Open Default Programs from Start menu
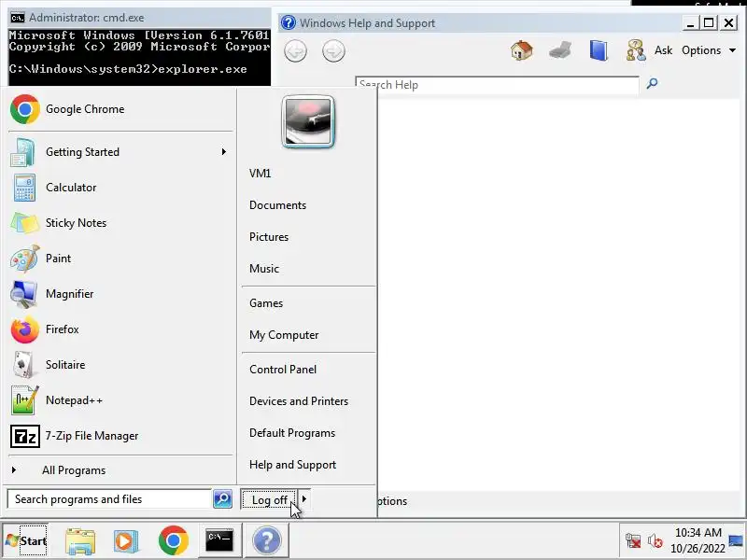 point(308,433)
